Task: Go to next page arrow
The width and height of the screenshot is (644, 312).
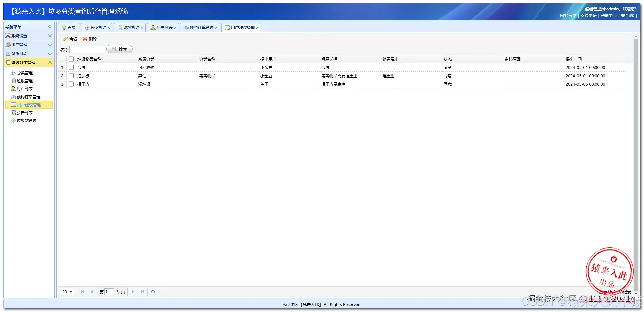Action: [x=133, y=292]
